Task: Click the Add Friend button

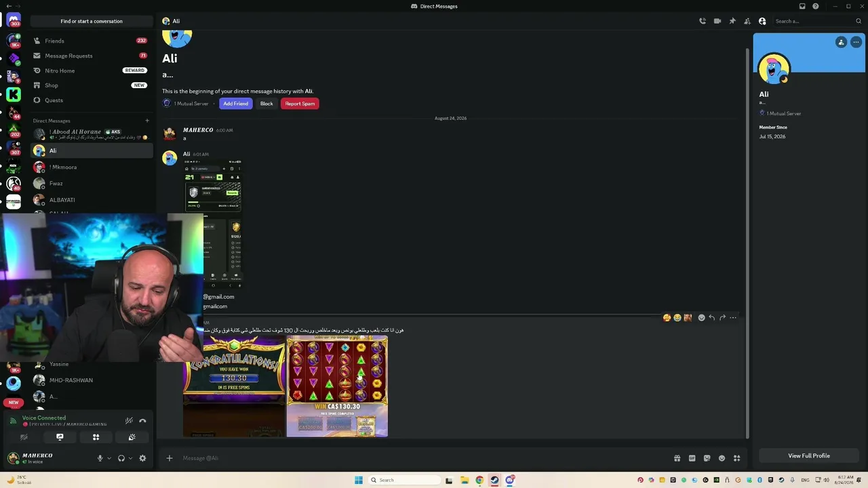Action: 235,104
